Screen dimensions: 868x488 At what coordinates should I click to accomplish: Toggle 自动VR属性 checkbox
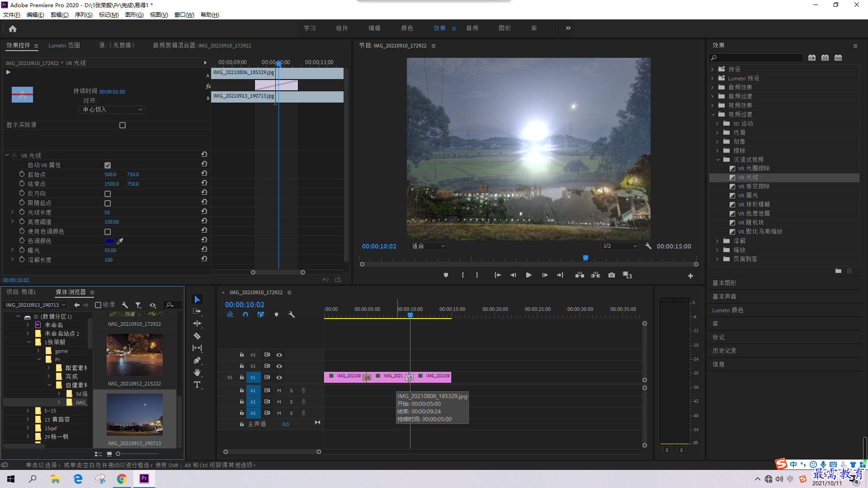coord(108,165)
